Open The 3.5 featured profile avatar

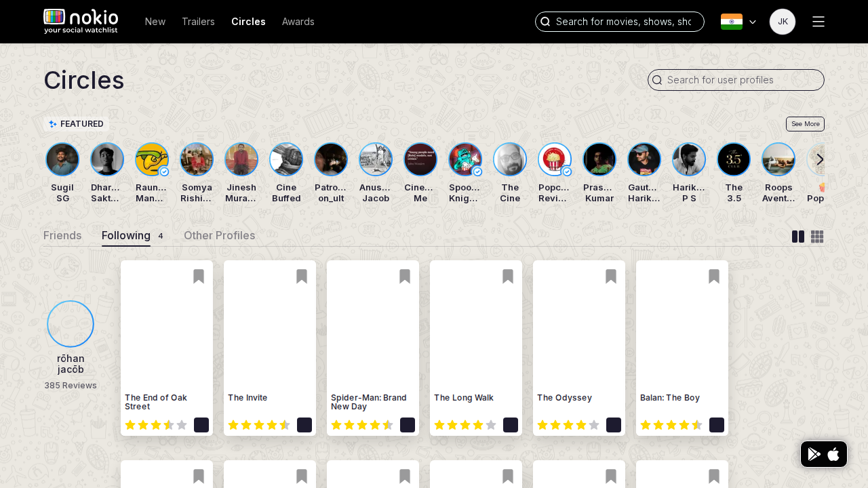coord(734,159)
